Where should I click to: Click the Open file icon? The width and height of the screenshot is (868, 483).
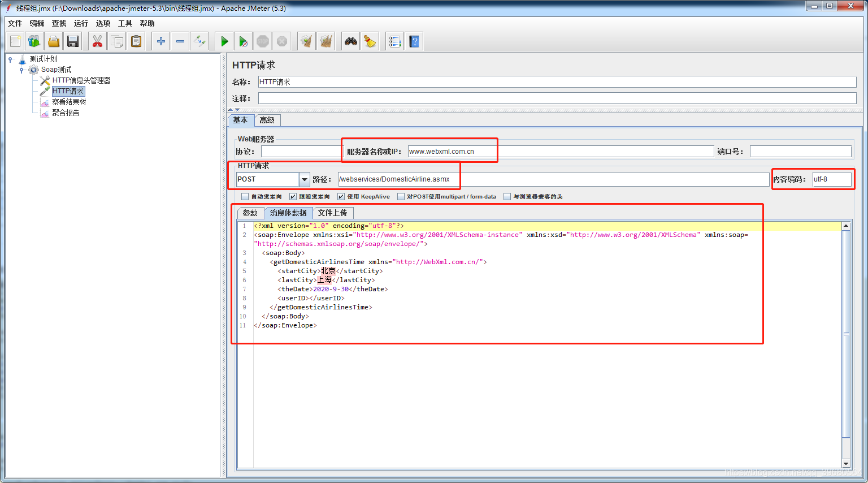coord(54,41)
